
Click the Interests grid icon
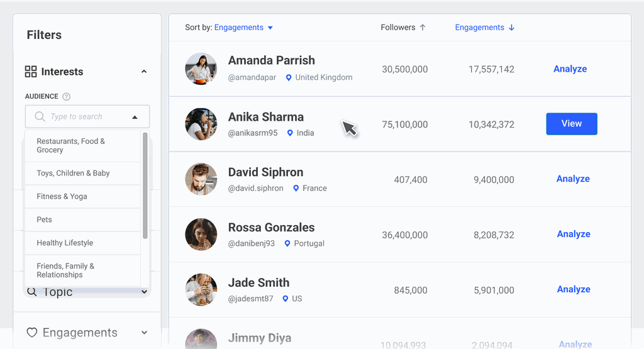[x=31, y=72]
